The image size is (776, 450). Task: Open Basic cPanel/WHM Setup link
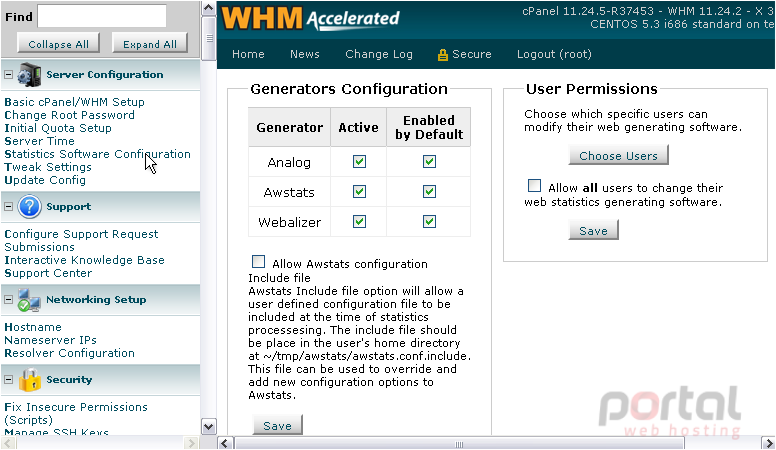[x=74, y=102]
